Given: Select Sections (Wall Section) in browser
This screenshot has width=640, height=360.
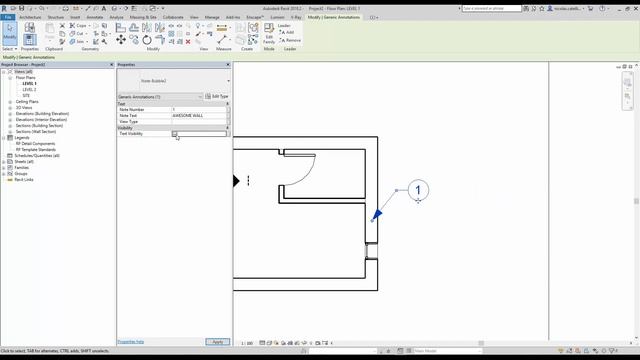Looking at the screenshot, I should click(36, 132).
